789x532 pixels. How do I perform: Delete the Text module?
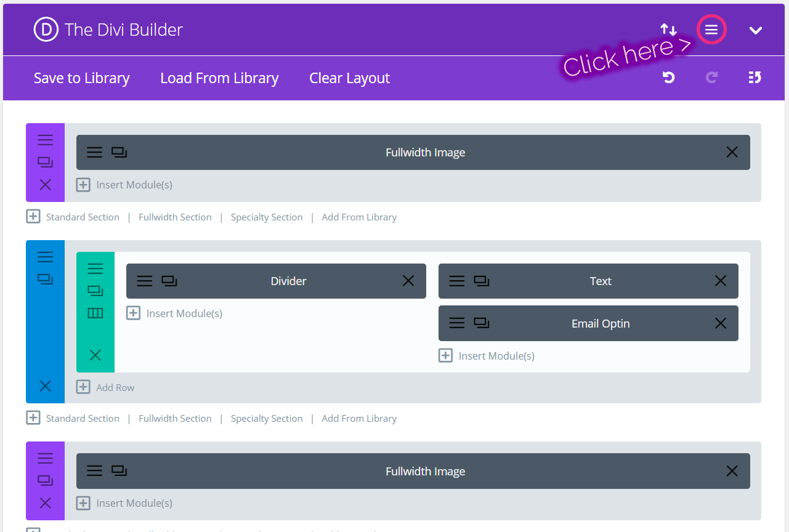[x=720, y=281]
